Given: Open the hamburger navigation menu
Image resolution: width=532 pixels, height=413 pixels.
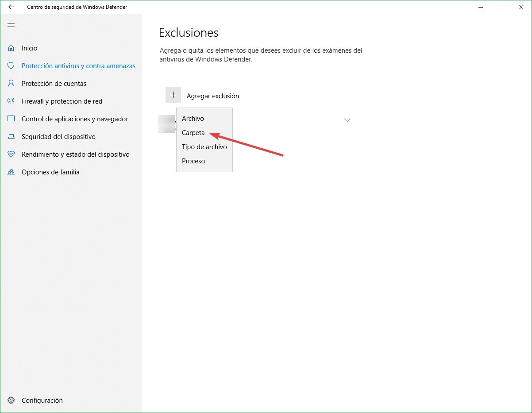Looking at the screenshot, I should point(11,25).
